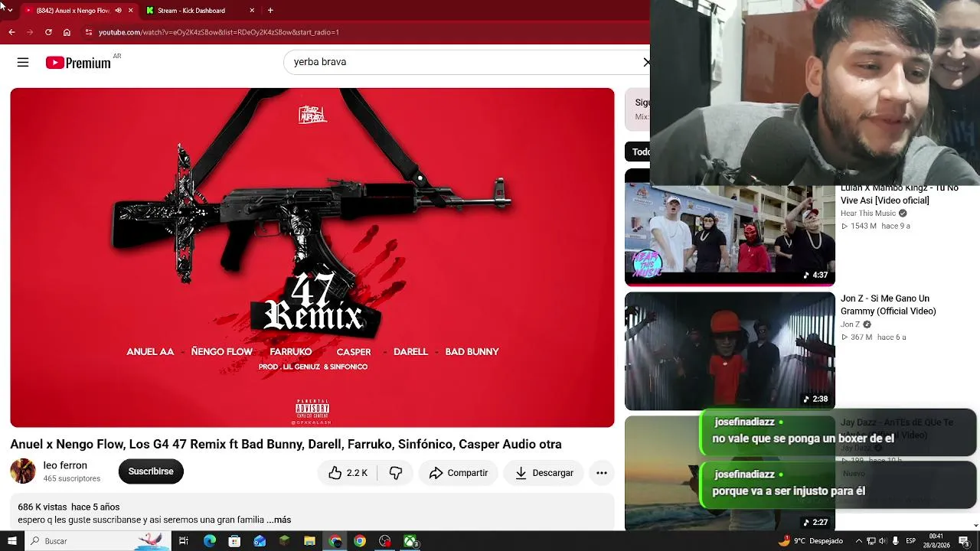Dislike the 47 Remix video
Viewport: 980px width, 551px height.
pyautogui.click(x=396, y=473)
